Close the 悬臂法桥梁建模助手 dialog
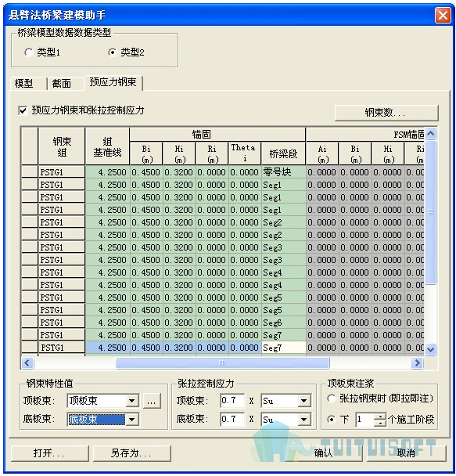The image size is (456, 476). click(443, 15)
